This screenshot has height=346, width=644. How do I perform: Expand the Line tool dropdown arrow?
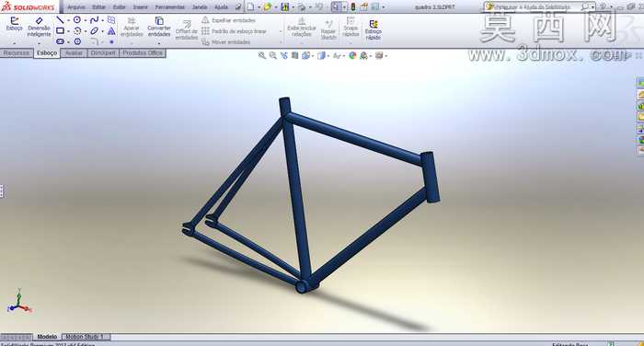(x=68, y=20)
